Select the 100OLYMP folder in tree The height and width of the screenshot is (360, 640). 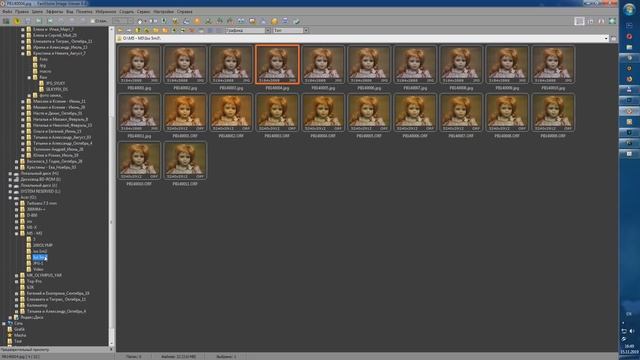pos(42,245)
